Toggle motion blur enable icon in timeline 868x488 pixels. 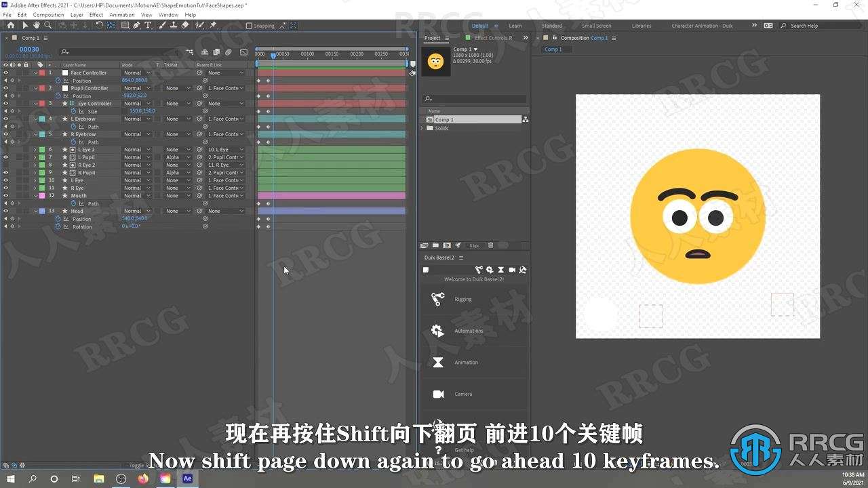pyautogui.click(x=229, y=52)
